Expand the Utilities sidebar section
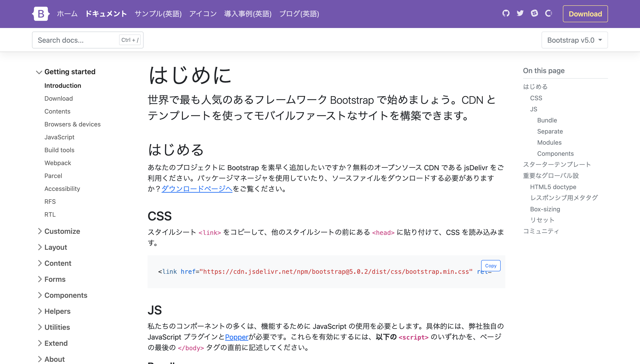640x364 pixels. point(54,327)
